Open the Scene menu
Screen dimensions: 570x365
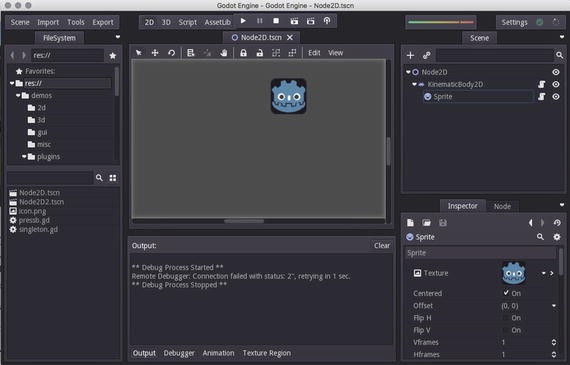(20, 22)
